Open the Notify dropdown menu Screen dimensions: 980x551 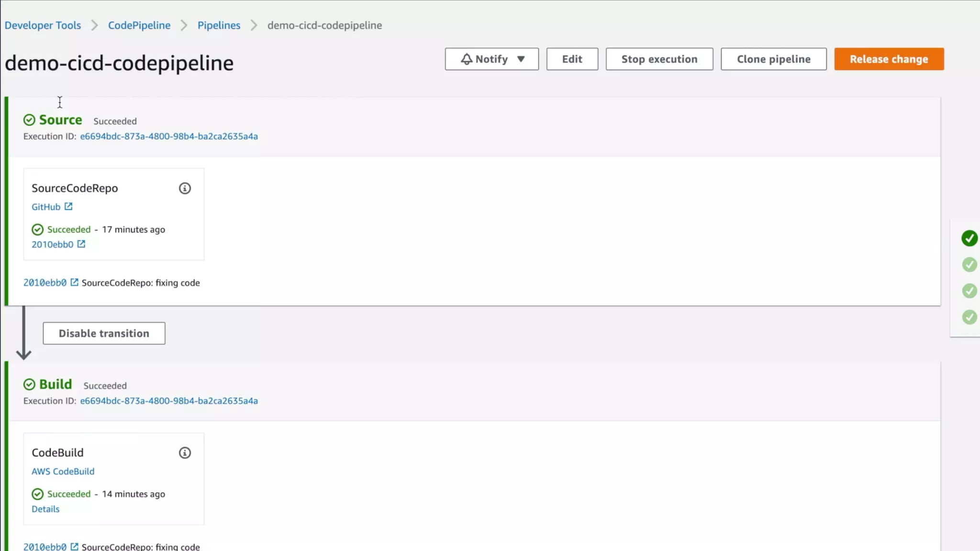tap(491, 59)
